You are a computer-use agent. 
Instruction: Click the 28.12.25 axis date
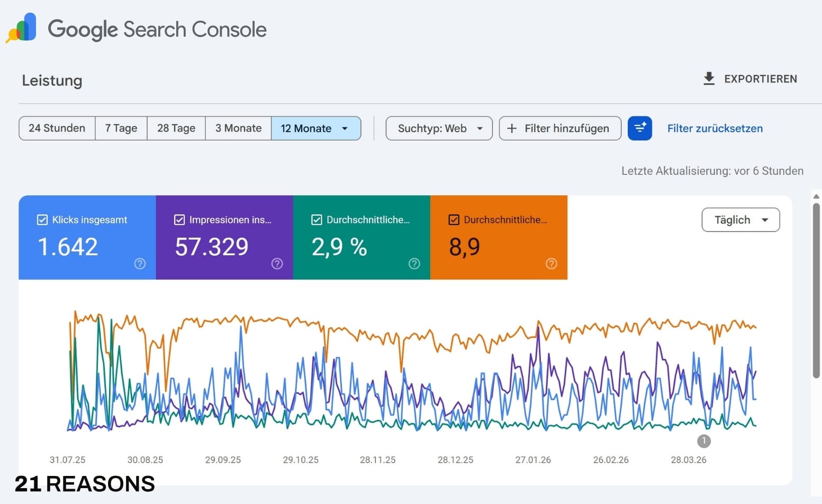point(455,460)
